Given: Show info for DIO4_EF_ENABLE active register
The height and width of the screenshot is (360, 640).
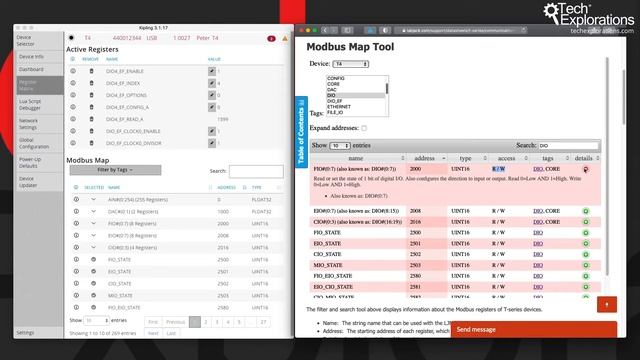Looking at the screenshot, I should [x=73, y=71].
